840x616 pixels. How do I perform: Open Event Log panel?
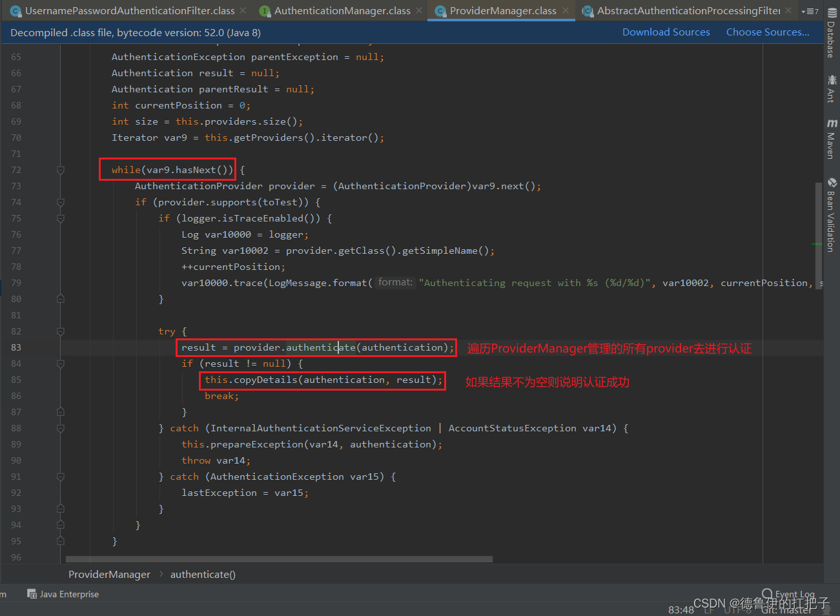pos(788,594)
